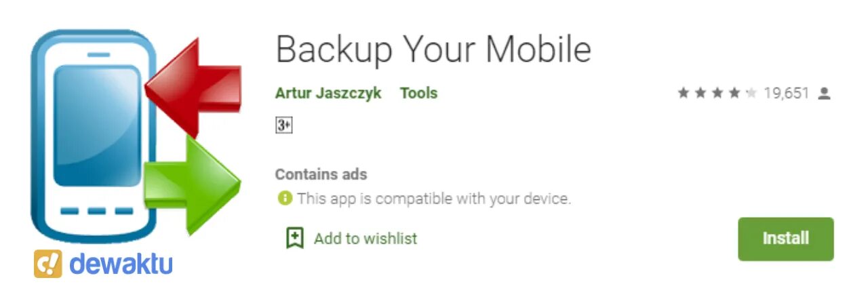Click the Contains ads label
The width and height of the screenshot is (868, 295).
point(321,174)
